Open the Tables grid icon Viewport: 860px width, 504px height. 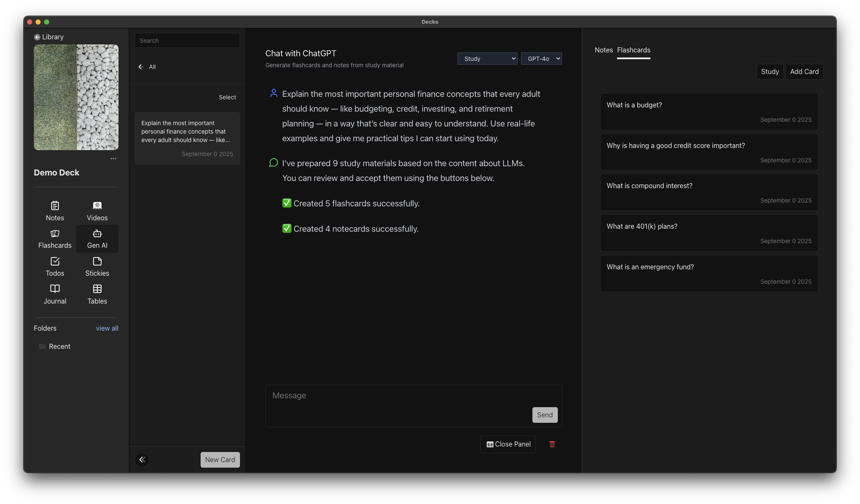pos(97,289)
